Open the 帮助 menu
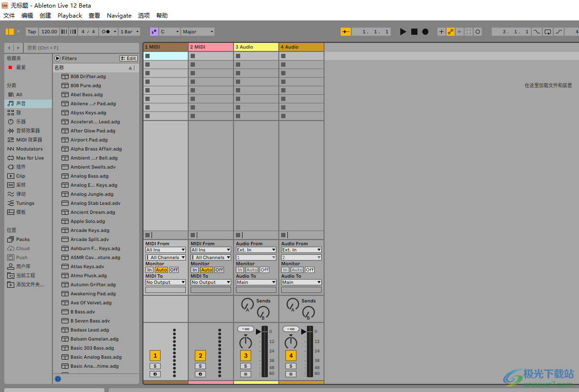This screenshot has height=392, width=579. (x=162, y=15)
